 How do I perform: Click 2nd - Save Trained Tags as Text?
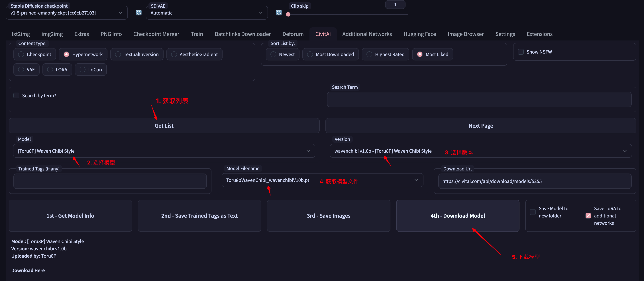coord(199,215)
